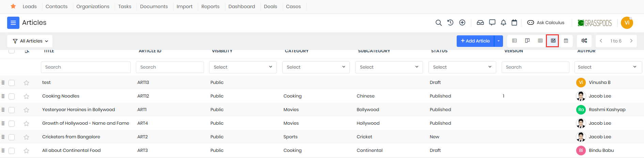This screenshot has width=644, height=158.
Task: Expand the All Articles filter dropdown
Action: 30,41
